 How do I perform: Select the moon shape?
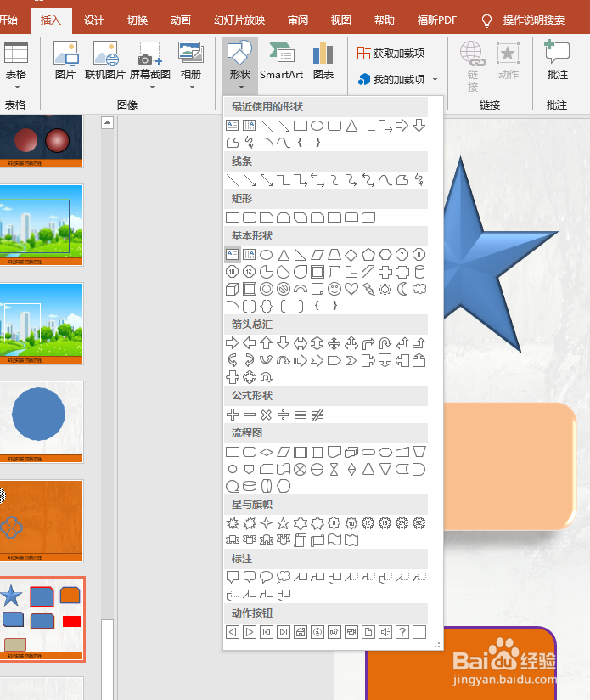pos(402,289)
